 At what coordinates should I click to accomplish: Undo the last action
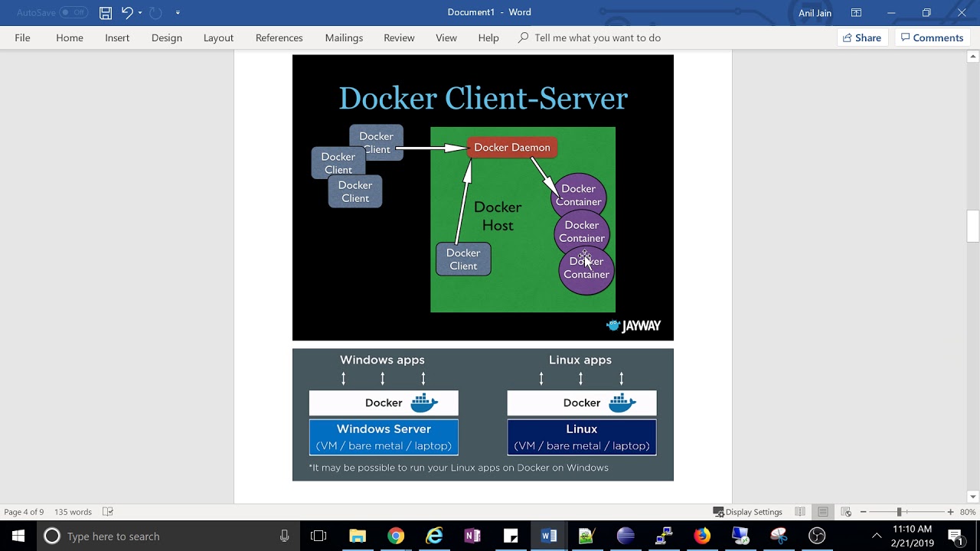pos(127,13)
